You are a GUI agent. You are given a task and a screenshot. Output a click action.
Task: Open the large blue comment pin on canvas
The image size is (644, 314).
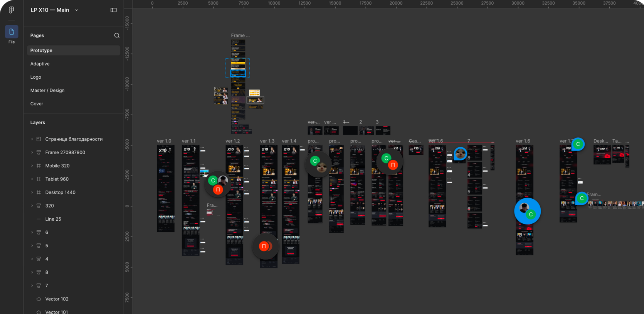tap(528, 211)
